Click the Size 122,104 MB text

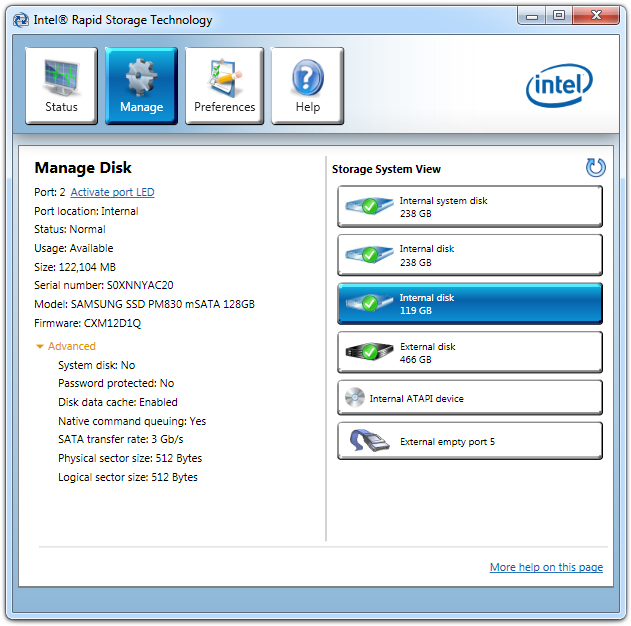click(x=75, y=267)
